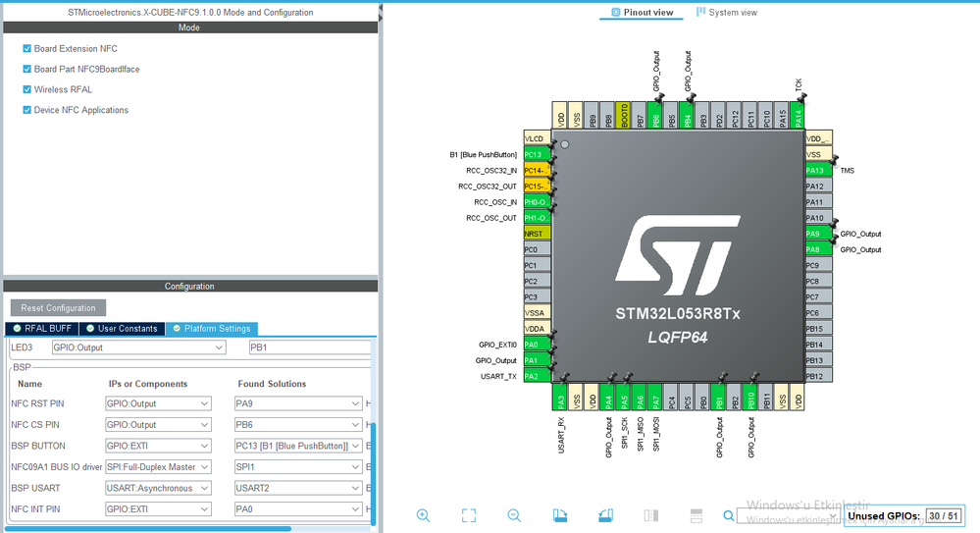Open the USART:Asynchronous dropdown
Image resolution: width=980 pixels, height=533 pixels.
tap(158, 488)
